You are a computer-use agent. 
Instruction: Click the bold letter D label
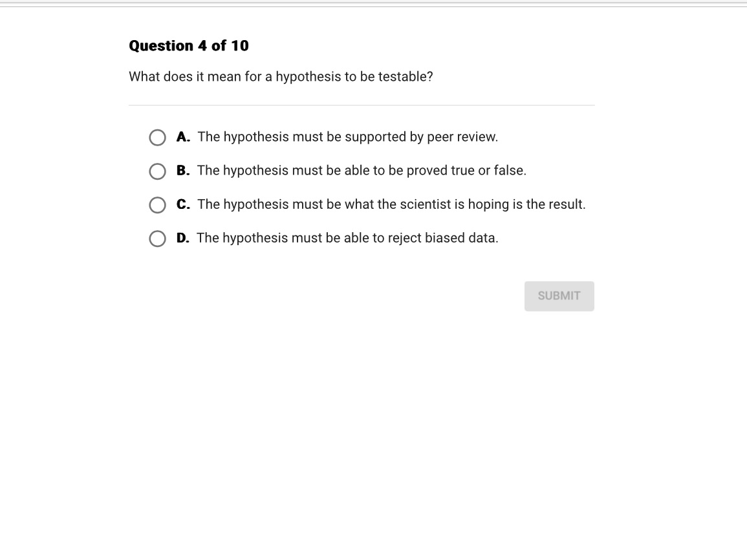point(183,237)
